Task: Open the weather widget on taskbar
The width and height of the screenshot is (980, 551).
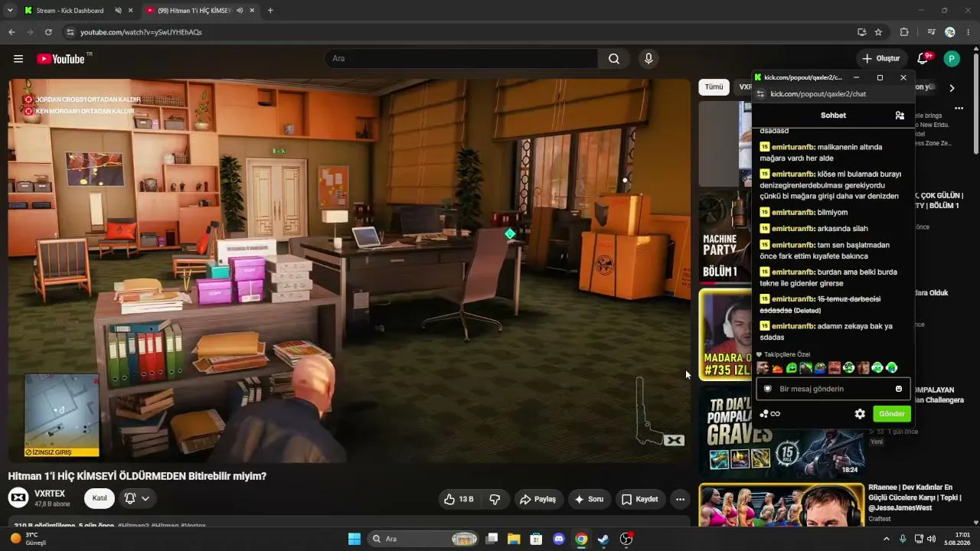Action: click(x=28, y=539)
